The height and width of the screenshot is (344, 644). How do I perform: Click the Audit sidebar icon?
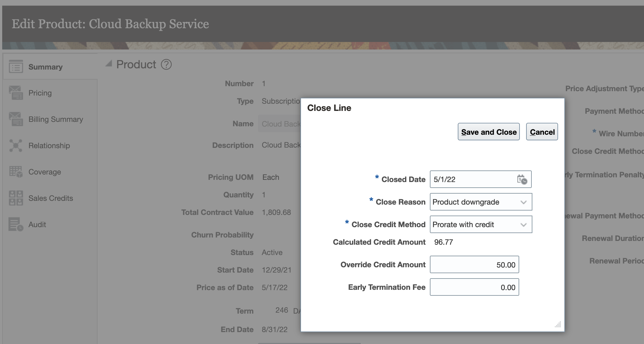[x=16, y=224]
